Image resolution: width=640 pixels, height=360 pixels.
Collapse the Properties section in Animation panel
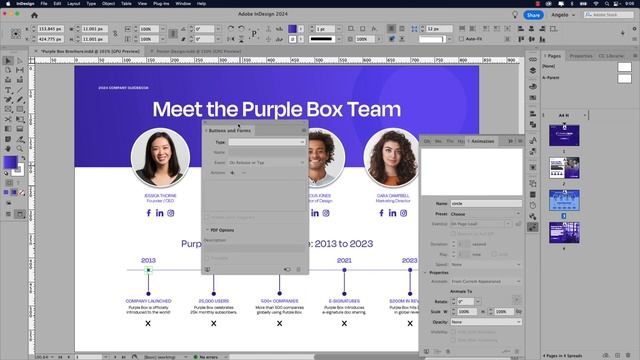click(425, 273)
